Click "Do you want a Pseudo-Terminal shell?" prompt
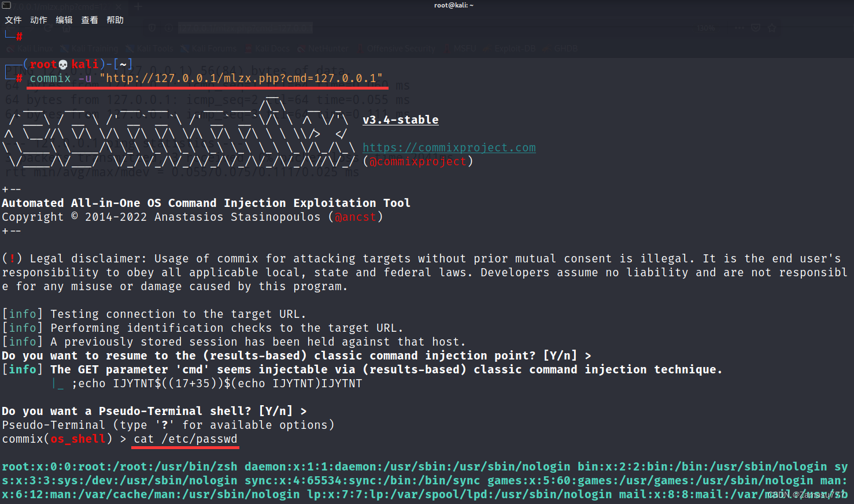Viewport: 854px width, 504px height. pyautogui.click(x=154, y=411)
